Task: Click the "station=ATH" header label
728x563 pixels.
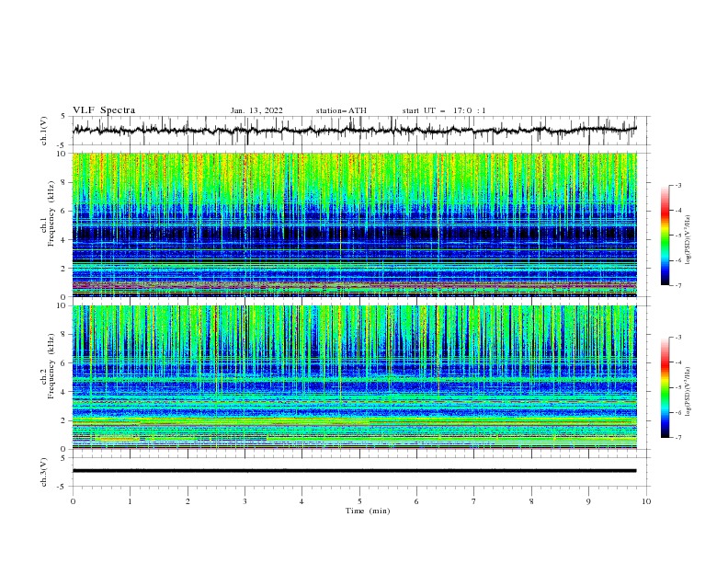Action: 341,110
